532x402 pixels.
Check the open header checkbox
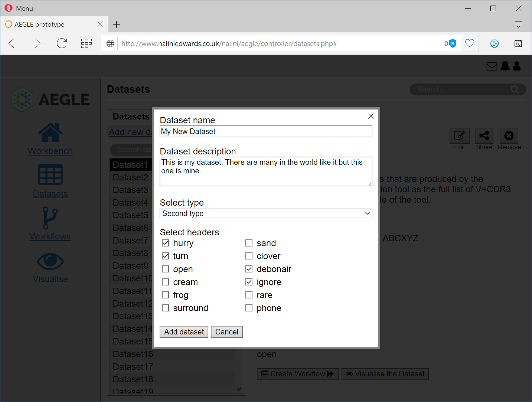tap(166, 269)
